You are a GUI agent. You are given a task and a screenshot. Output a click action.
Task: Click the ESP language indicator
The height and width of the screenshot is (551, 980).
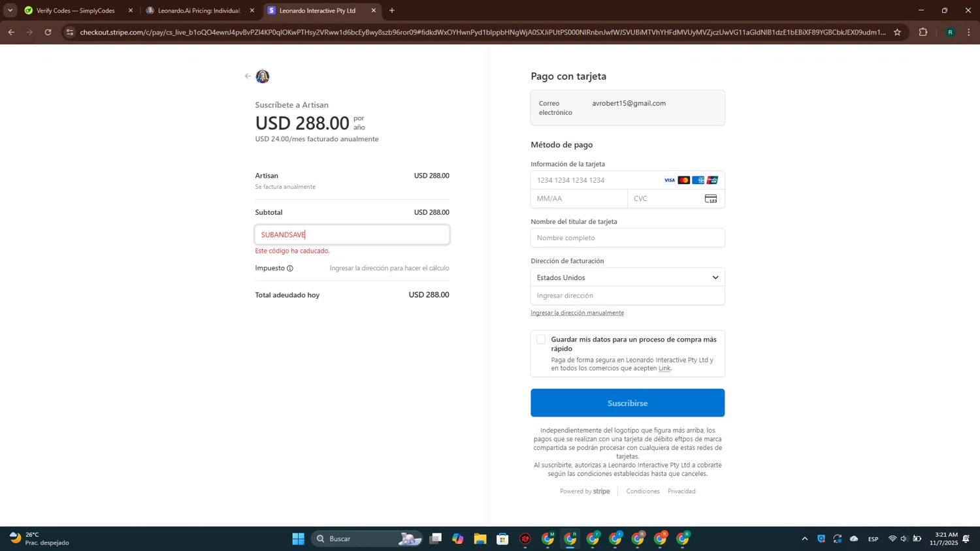874,539
